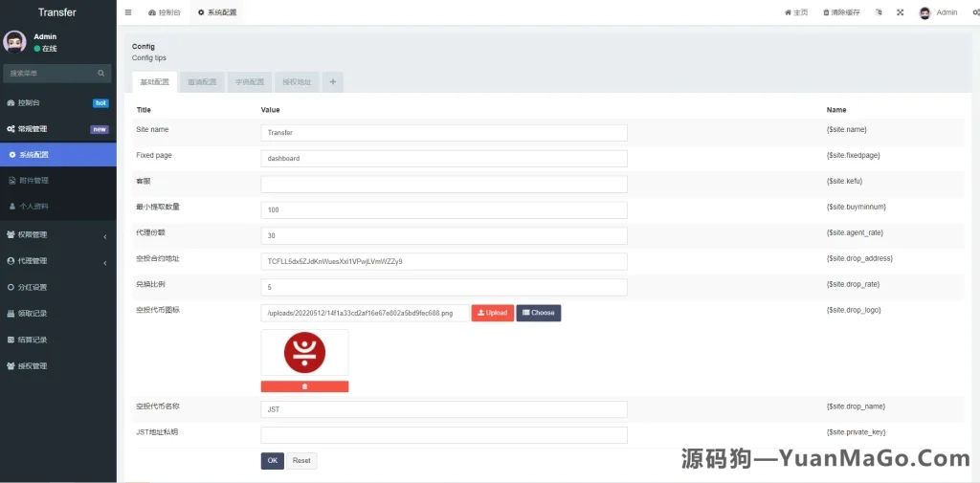The image size is (980, 483).
Task: Toggle the sidebar with the hamburger icon
Action: pos(128,12)
